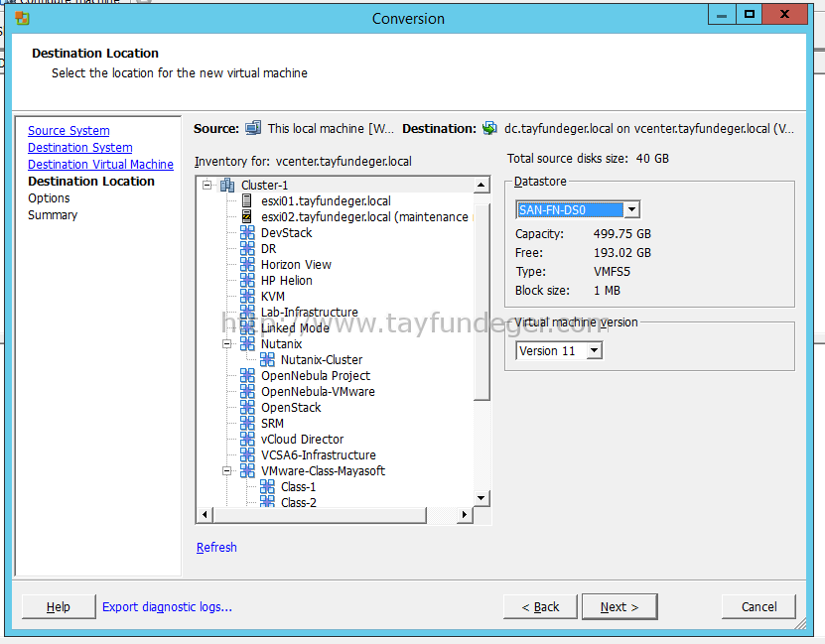Image resolution: width=825 pixels, height=644 pixels.
Task: Click the Help button
Action: click(x=59, y=606)
